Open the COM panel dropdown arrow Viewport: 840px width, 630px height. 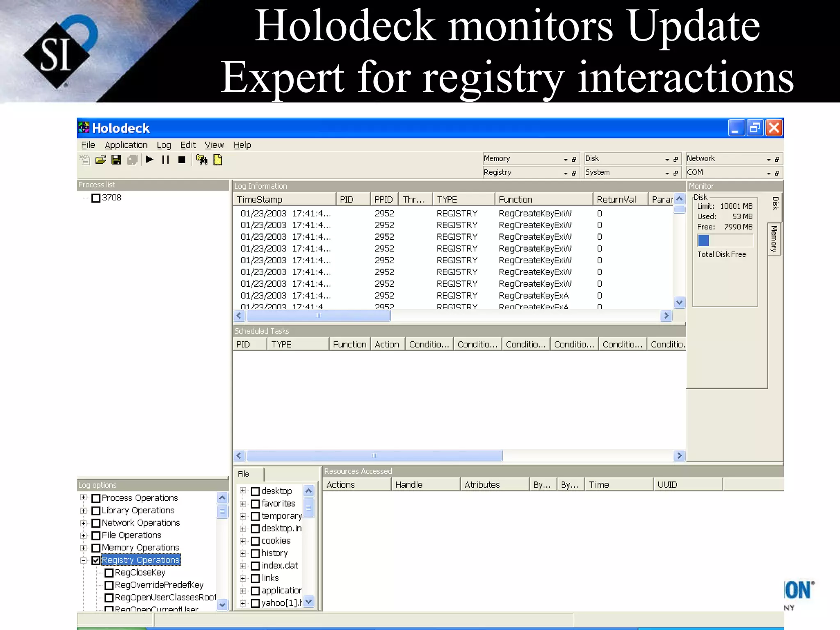click(x=768, y=173)
